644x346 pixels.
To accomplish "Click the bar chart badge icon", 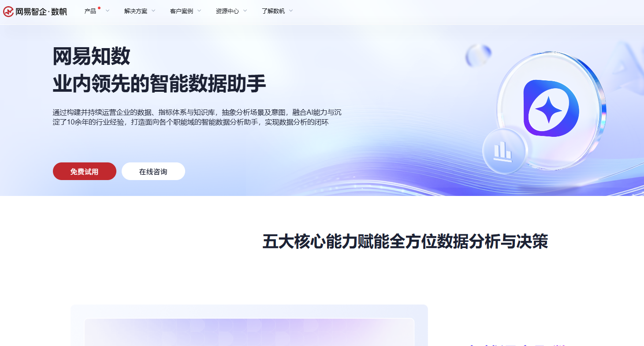I will pyautogui.click(x=504, y=150).
